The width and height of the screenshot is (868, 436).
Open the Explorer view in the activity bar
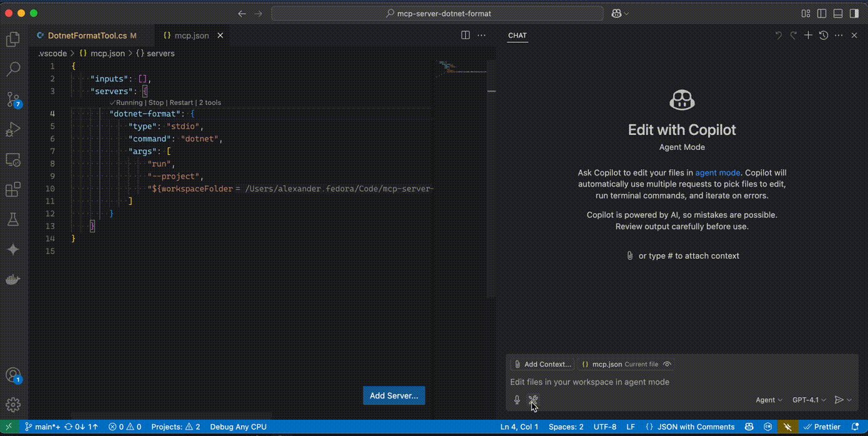[x=12, y=39]
